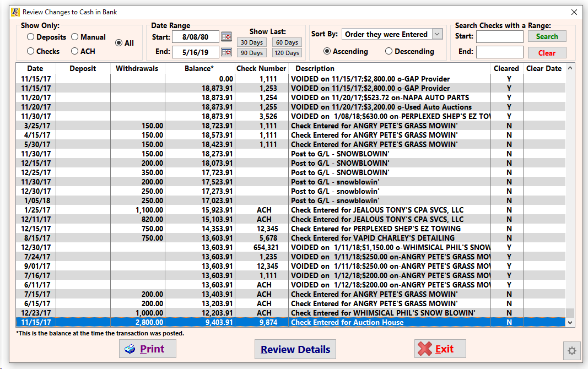
Task: Select the VOIDED Used Auto Auctions row
Action: coord(290,107)
